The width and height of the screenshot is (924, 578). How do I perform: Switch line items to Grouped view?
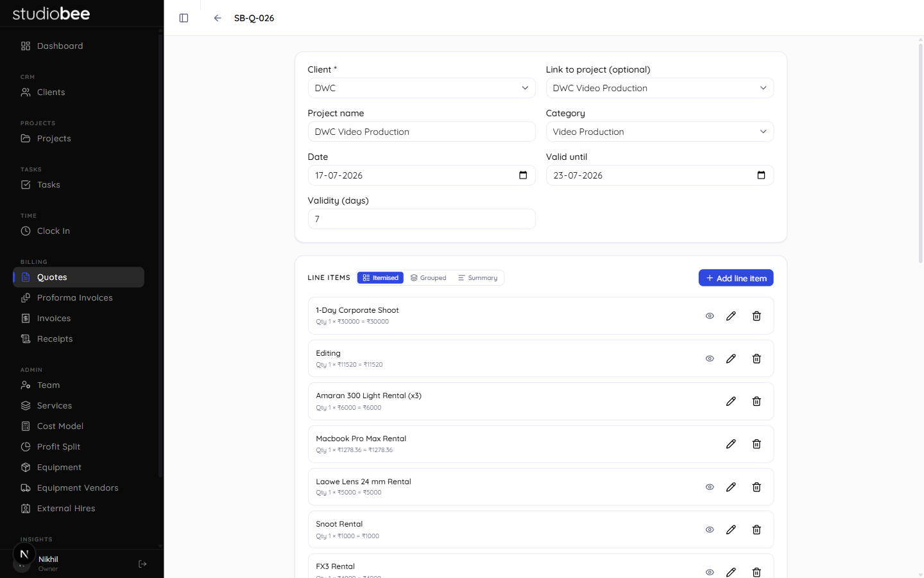coord(428,278)
